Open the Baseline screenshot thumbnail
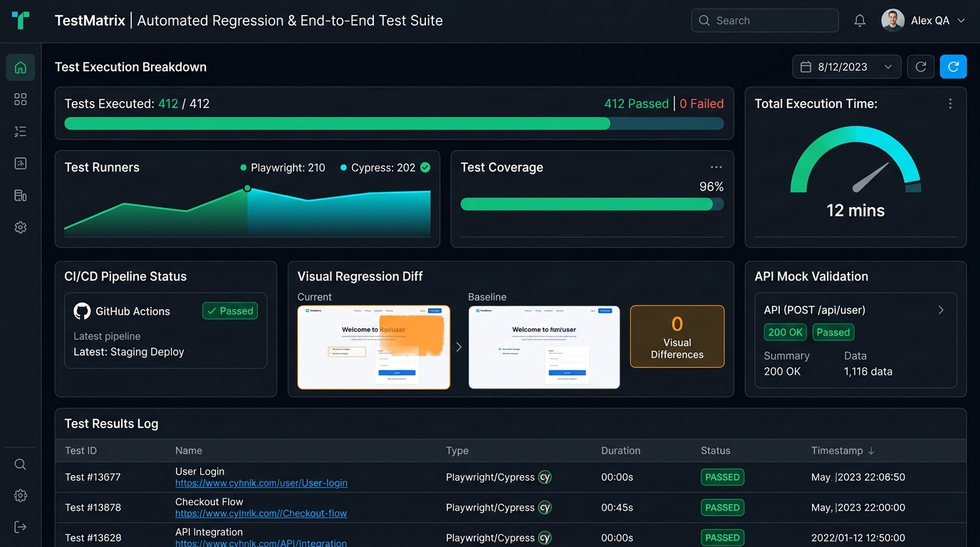This screenshot has width=980, height=547. [x=544, y=348]
